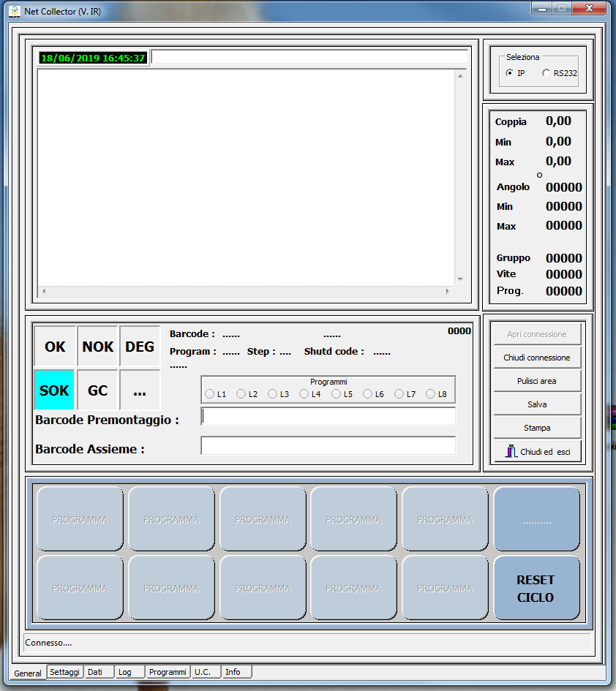The image size is (616, 691).
Task: Click the green timestamp 18/06/2019 16:45:37
Action: pos(93,58)
